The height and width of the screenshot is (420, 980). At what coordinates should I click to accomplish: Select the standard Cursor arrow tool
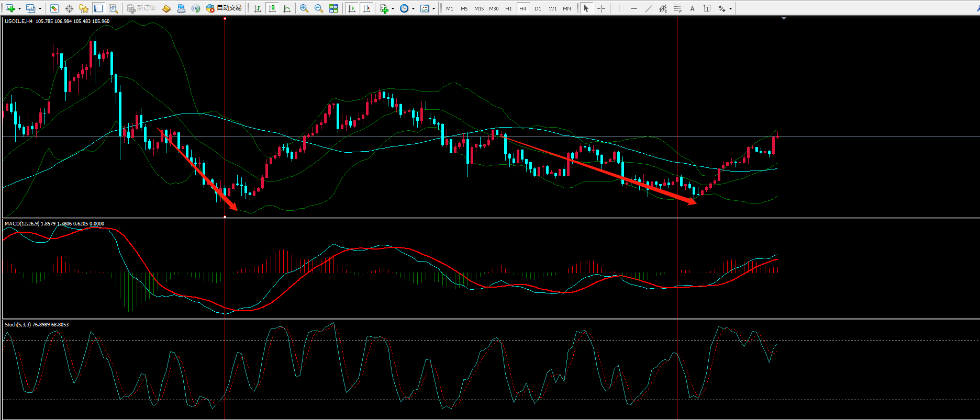(586, 8)
